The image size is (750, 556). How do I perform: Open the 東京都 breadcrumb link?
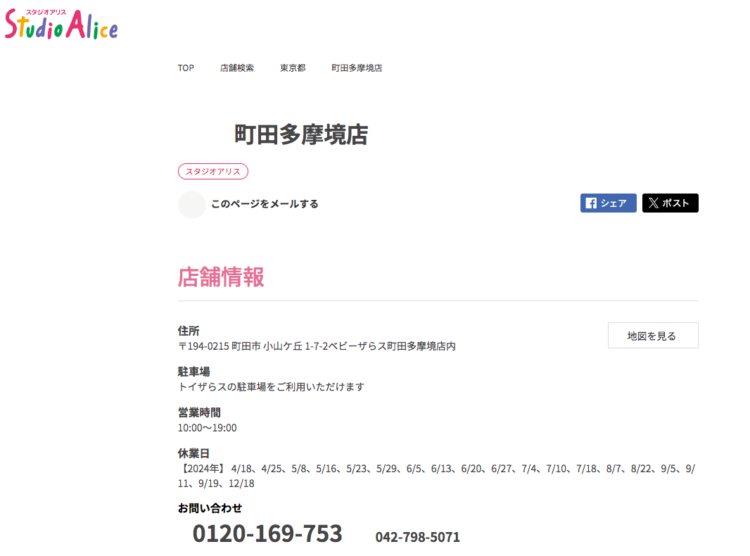pyautogui.click(x=293, y=68)
